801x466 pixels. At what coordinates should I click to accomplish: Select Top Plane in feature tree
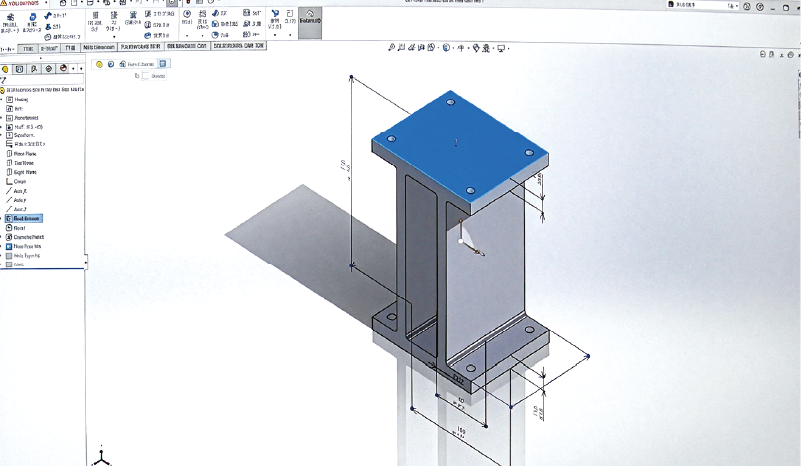20,163
